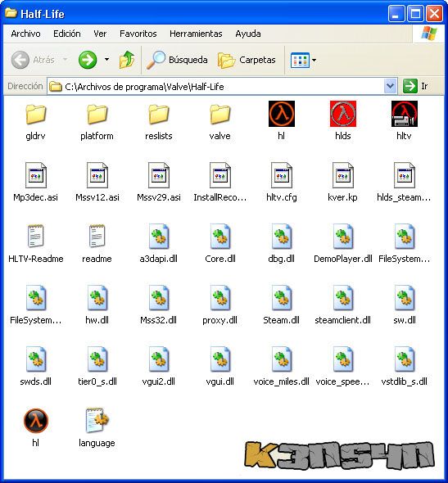The height and width of the screenshot is (483, 448).
Task: Open the Herramientas menu
Action: [196, 34]
